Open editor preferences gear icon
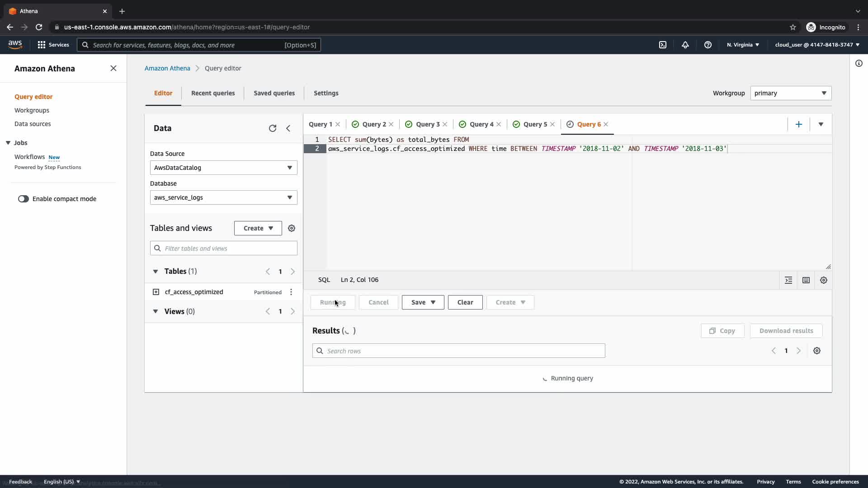This screenshot has height=488, width=868. point(823,280)
